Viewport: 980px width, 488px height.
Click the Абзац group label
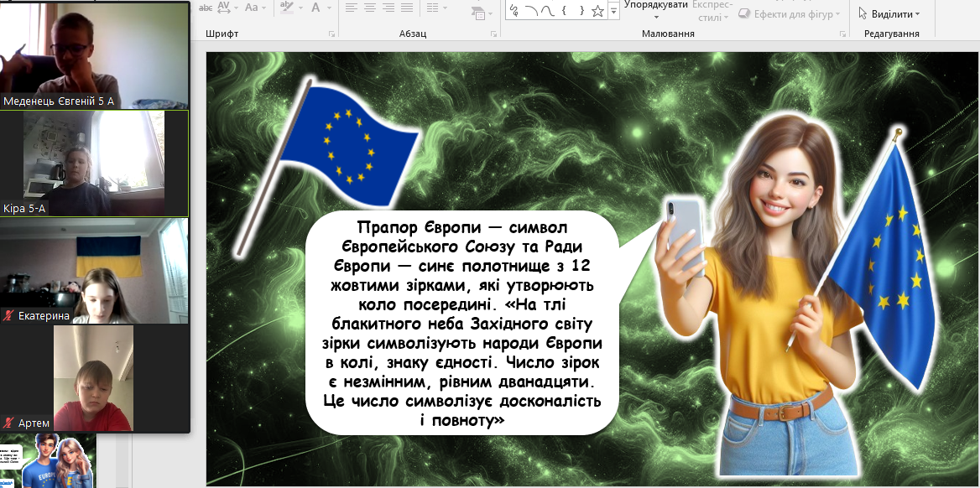[x=413, y=34]
